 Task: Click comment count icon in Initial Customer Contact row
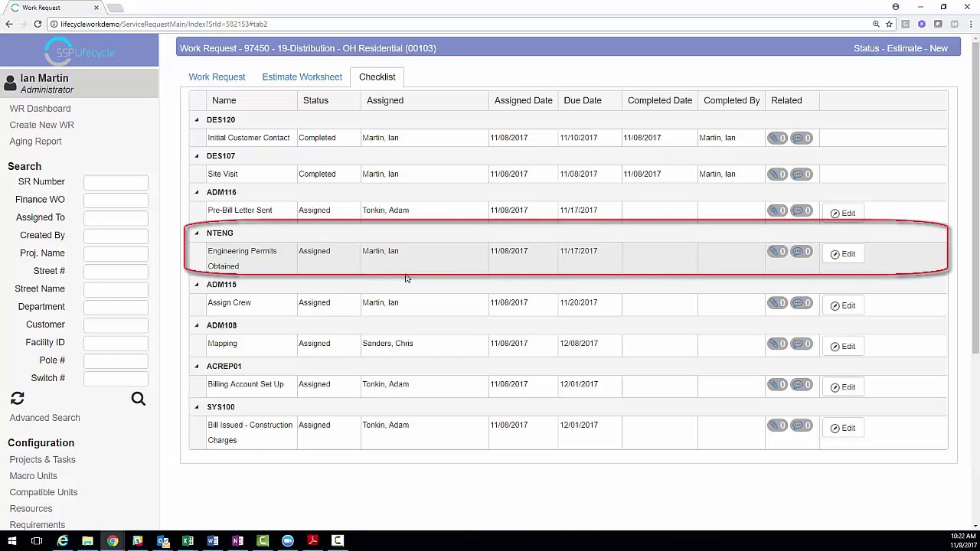coord(802,138)
